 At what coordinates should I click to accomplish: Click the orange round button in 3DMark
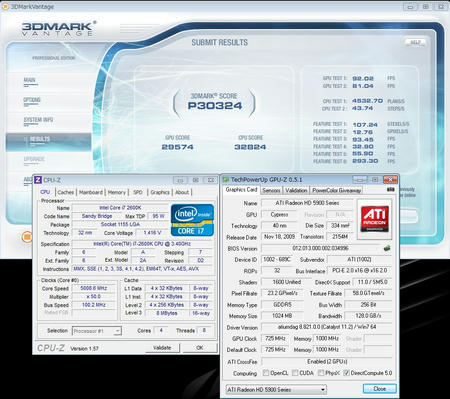click(x=27, y=237)
